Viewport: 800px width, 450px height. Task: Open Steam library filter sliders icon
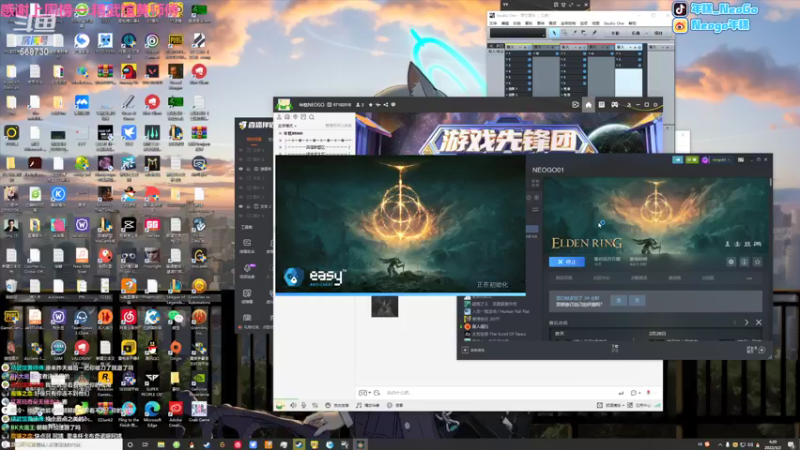click(535, 210)
